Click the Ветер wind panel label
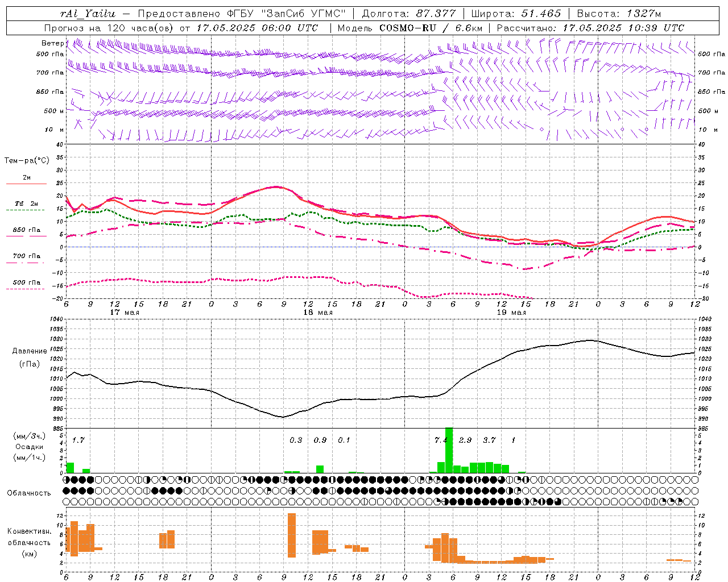This screenshot has width=728, height=582. coord(52,43)
